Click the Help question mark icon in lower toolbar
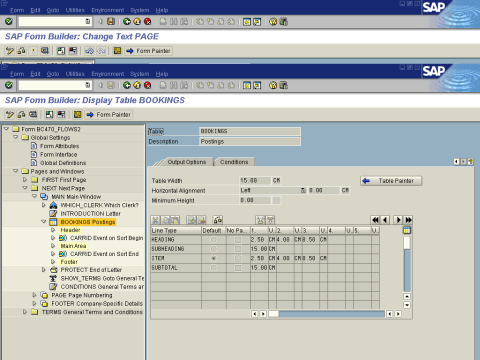The image size is (480, 360). tap(273, 85)
